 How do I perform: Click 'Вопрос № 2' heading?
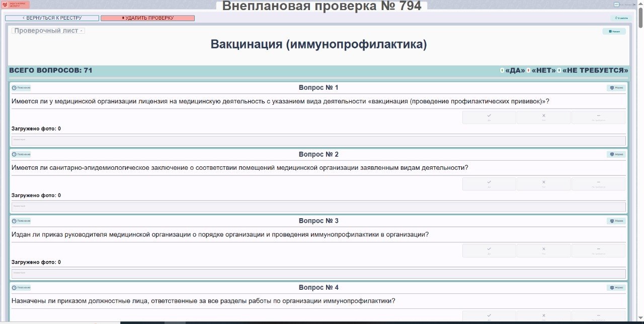pyautogui.click(x=318, y=154)
